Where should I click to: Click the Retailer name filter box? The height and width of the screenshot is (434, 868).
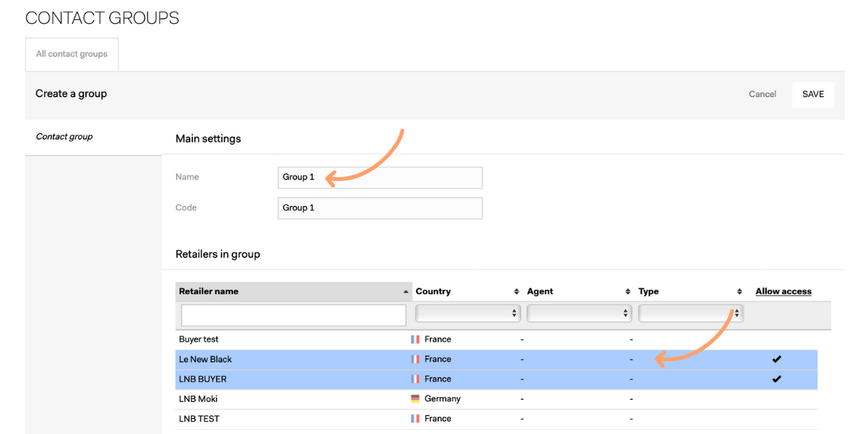[294, 315]
